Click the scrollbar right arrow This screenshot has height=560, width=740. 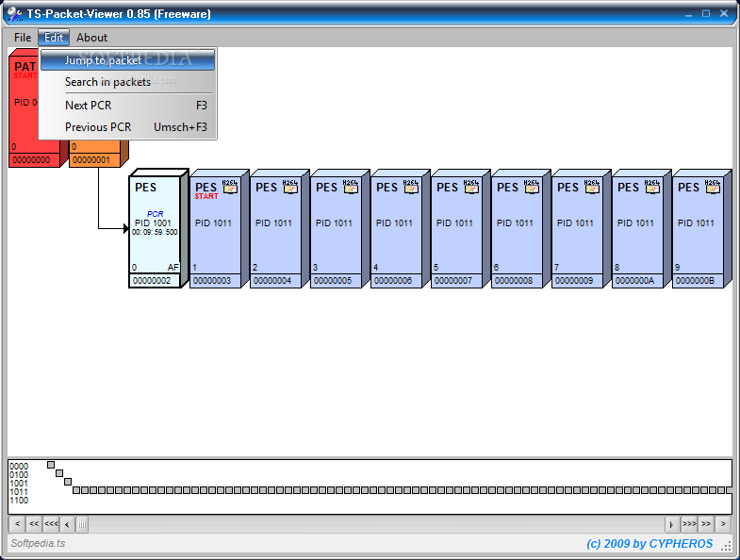point(671,524)
